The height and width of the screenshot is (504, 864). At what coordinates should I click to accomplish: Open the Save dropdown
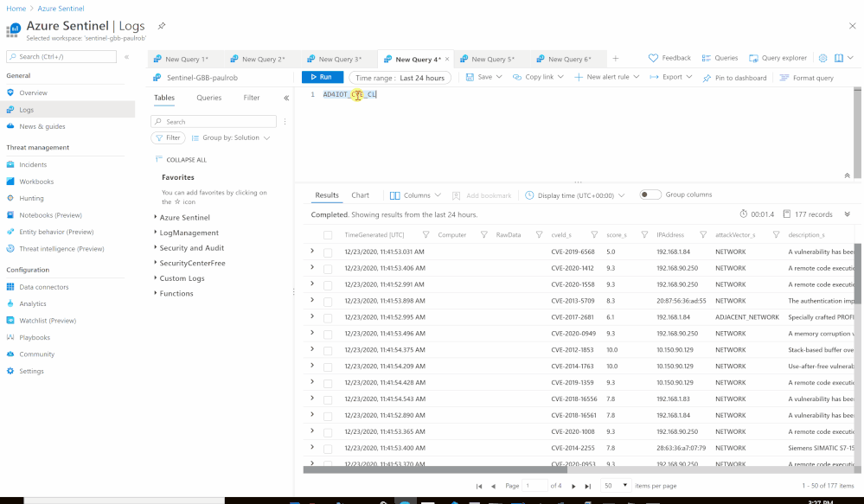point(483,77)
